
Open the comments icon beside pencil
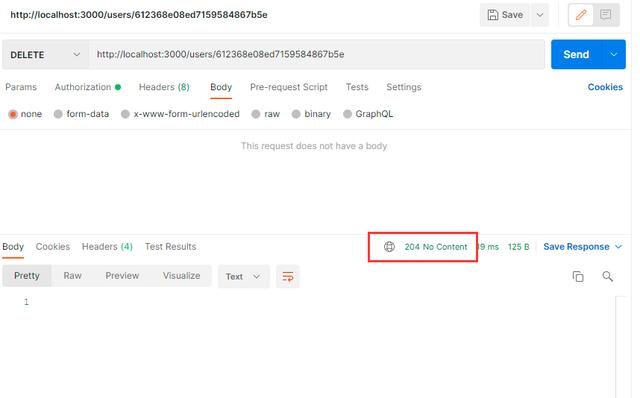(606, 15)
